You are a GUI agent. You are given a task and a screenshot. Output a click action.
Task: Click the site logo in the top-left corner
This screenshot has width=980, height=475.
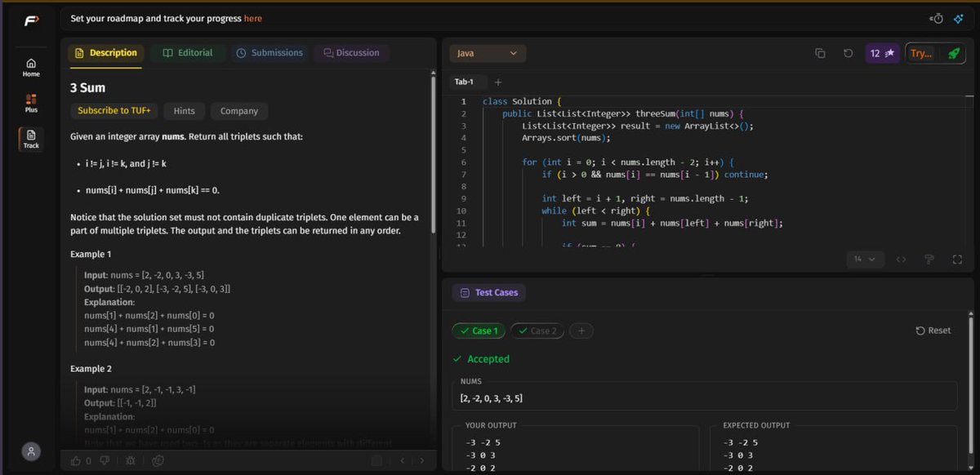[x=31, y=21]
